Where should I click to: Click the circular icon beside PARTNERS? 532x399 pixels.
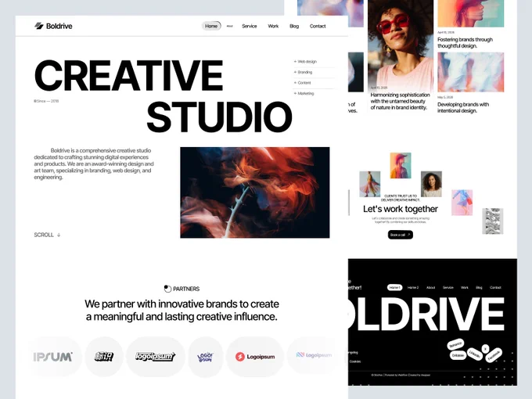167,289
